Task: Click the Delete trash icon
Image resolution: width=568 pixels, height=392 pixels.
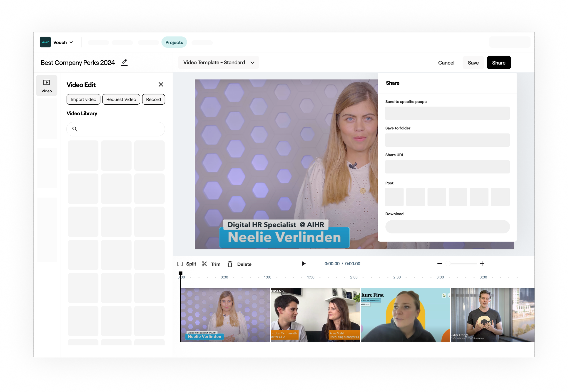Action: 230,264
